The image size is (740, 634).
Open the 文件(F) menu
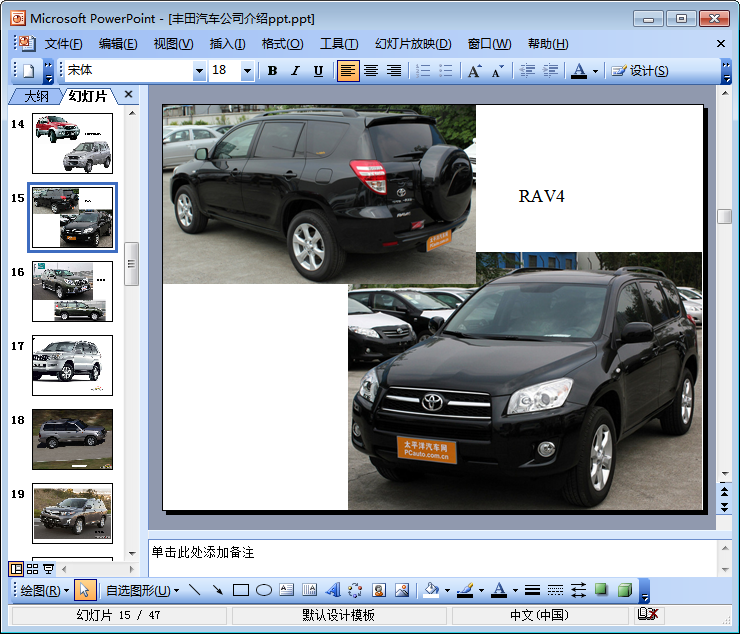pos(63,44)
